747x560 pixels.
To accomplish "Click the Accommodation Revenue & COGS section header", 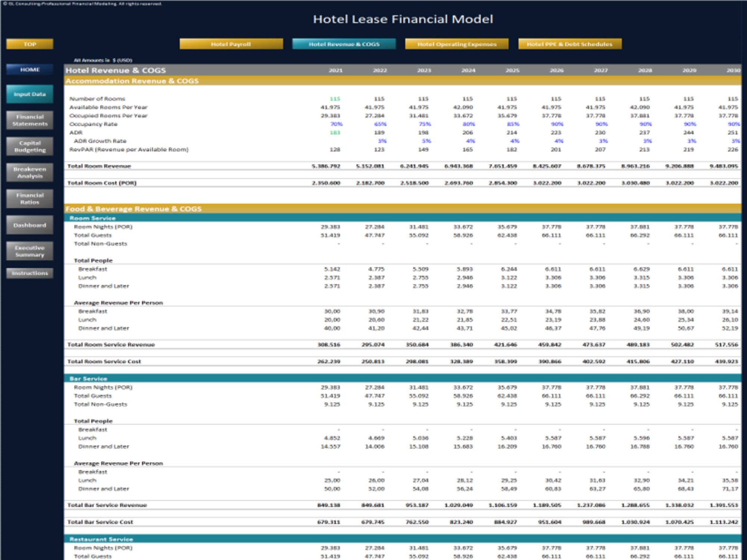I will (131, 81).
